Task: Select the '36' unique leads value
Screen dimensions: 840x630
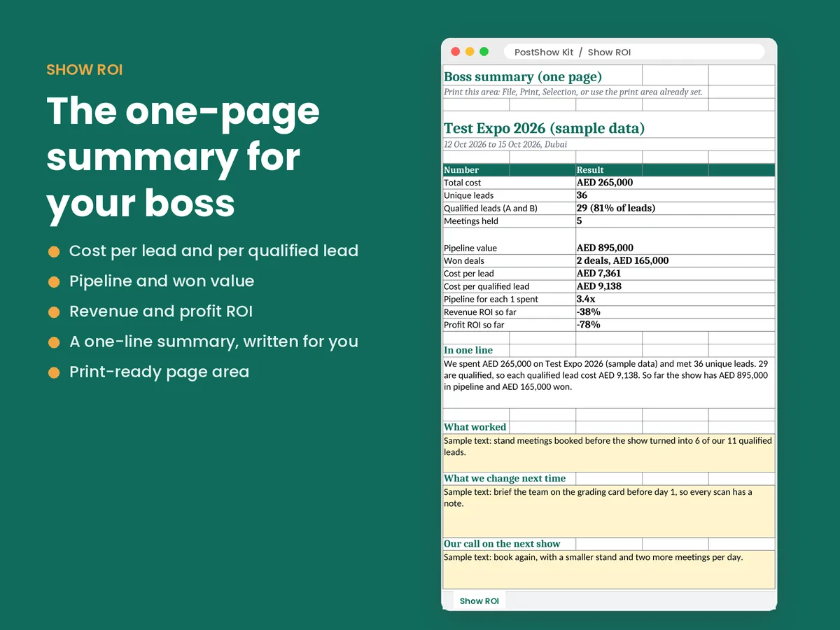Action: 675,195
